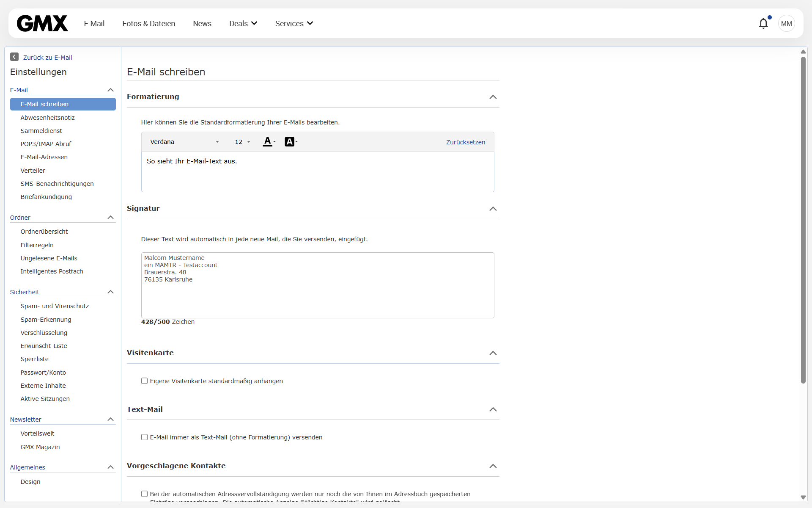812x508 pixels.
Task: Open the text background color tool
Action: (291, 142)
